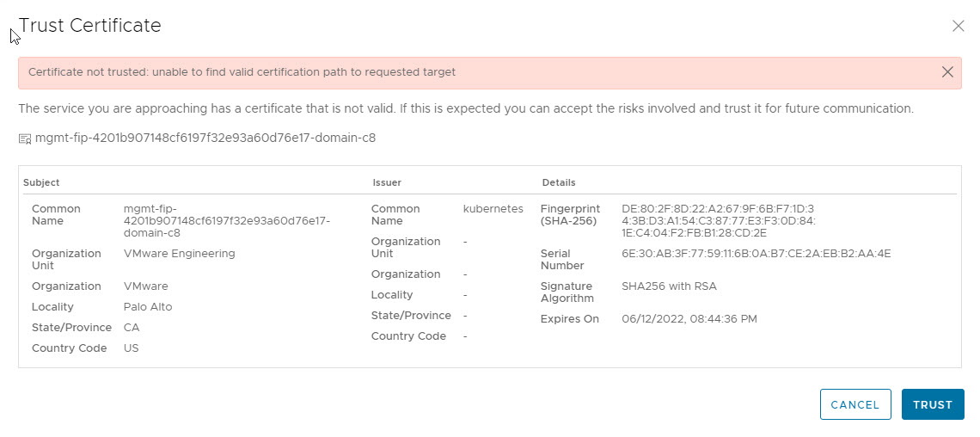Click the SHA-256 fingerprint value
The image size is (980, 437).
point(718,221)
